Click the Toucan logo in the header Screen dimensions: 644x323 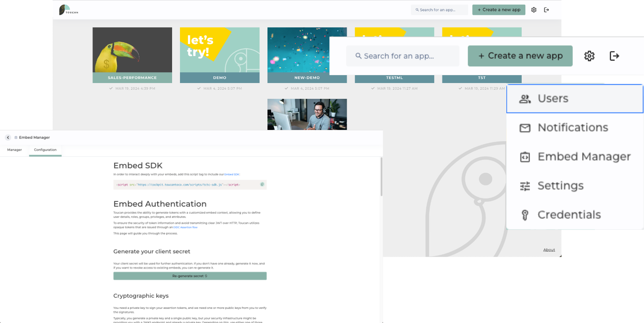(68, 10)
